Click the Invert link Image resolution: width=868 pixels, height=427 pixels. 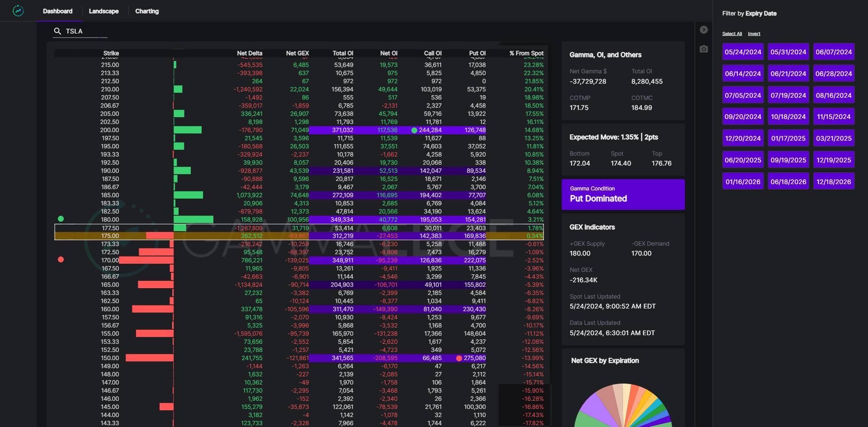(x=754, y=34)
